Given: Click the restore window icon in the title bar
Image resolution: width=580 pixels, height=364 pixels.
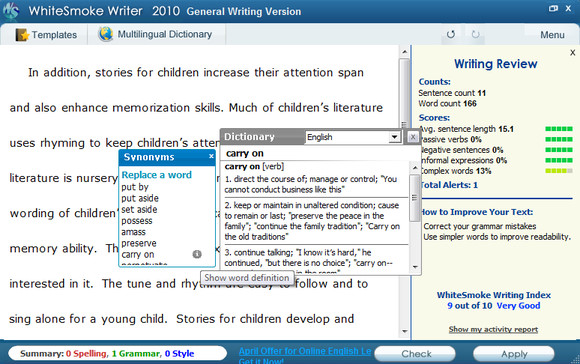Looking at the screenshot, I should coord(553,9).
